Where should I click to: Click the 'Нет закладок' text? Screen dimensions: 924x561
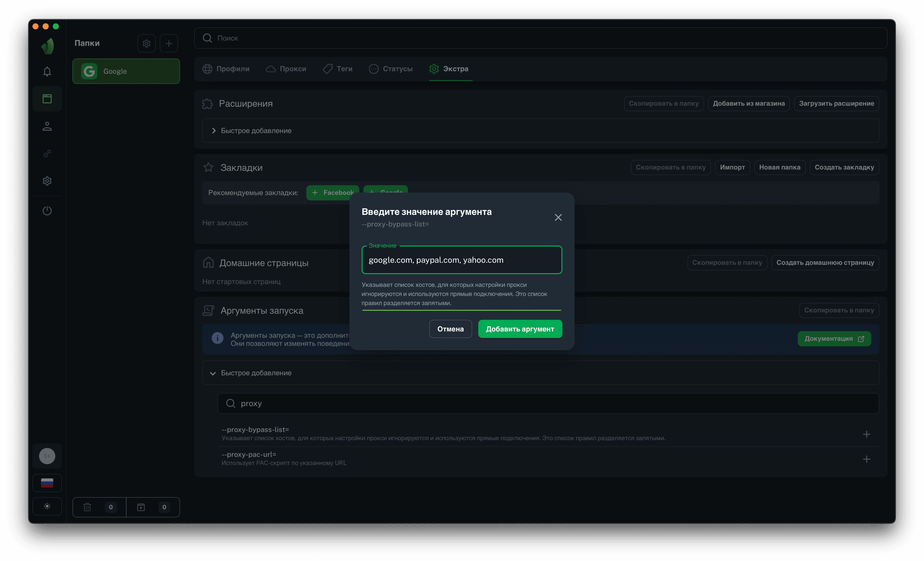coord(225,223)
